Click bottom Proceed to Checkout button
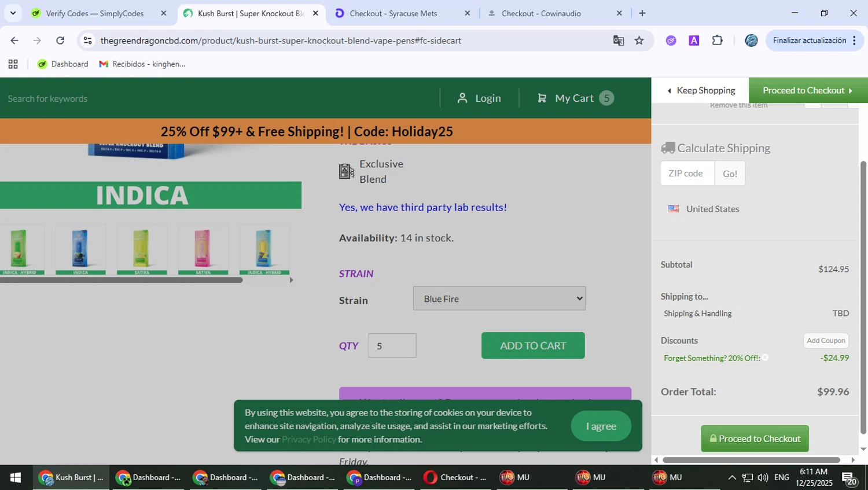 [755, 439]
